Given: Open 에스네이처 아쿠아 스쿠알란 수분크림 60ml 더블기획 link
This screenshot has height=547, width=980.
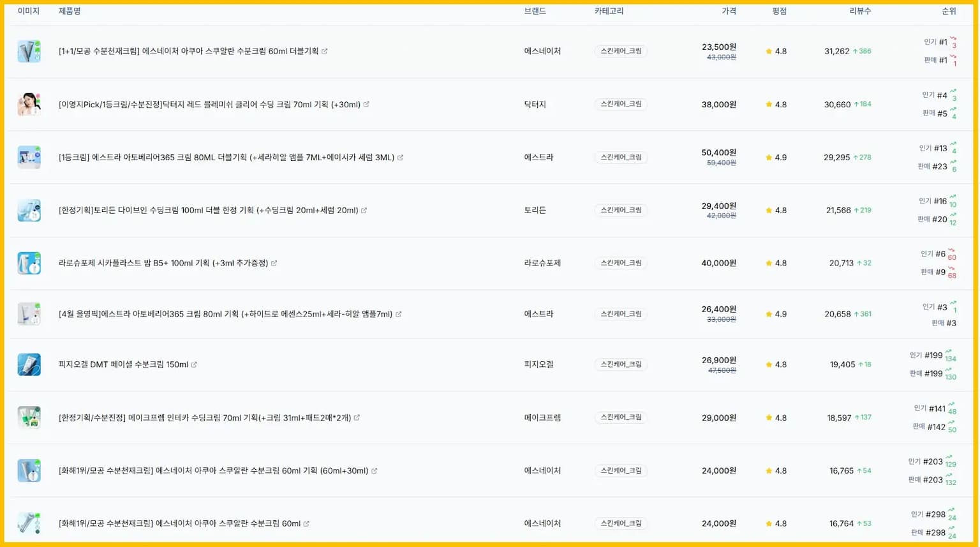Looking at the screenshot, I should [188, 51].
